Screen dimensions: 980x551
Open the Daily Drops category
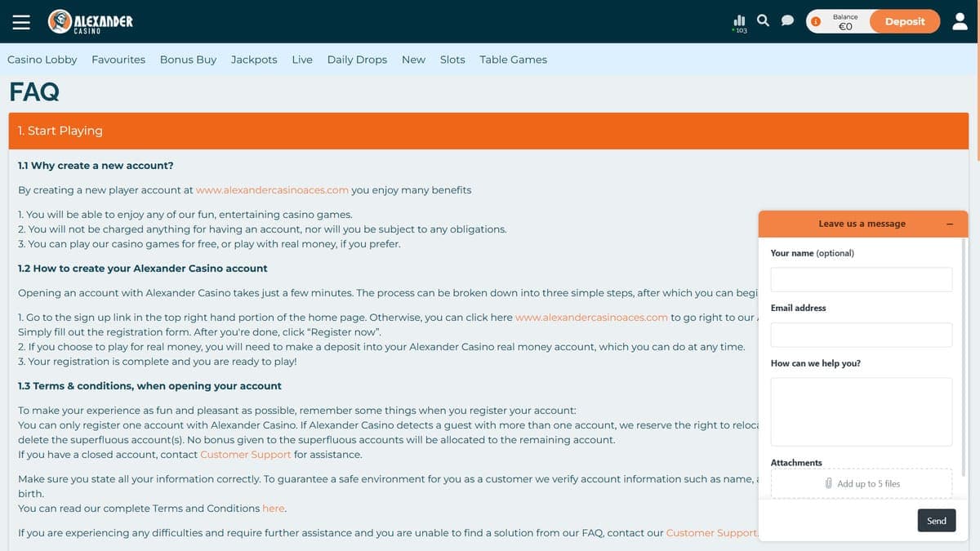click(x=357, y=60)
